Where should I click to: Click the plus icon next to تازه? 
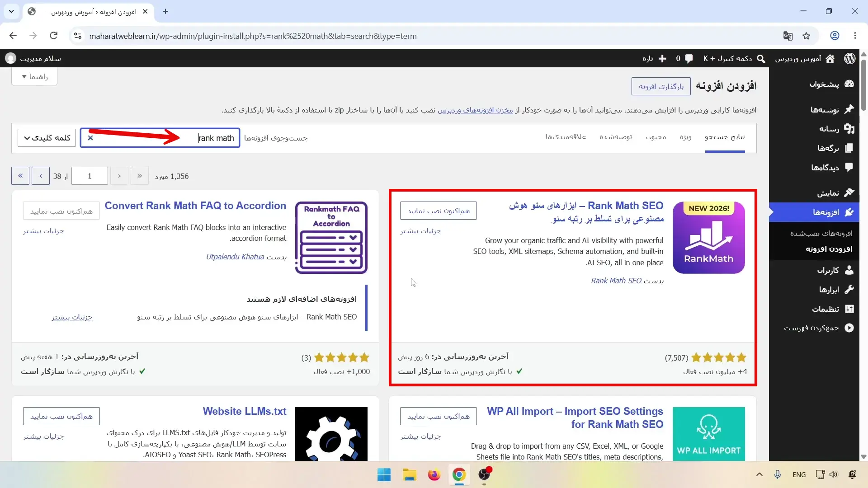click(663, 59)
